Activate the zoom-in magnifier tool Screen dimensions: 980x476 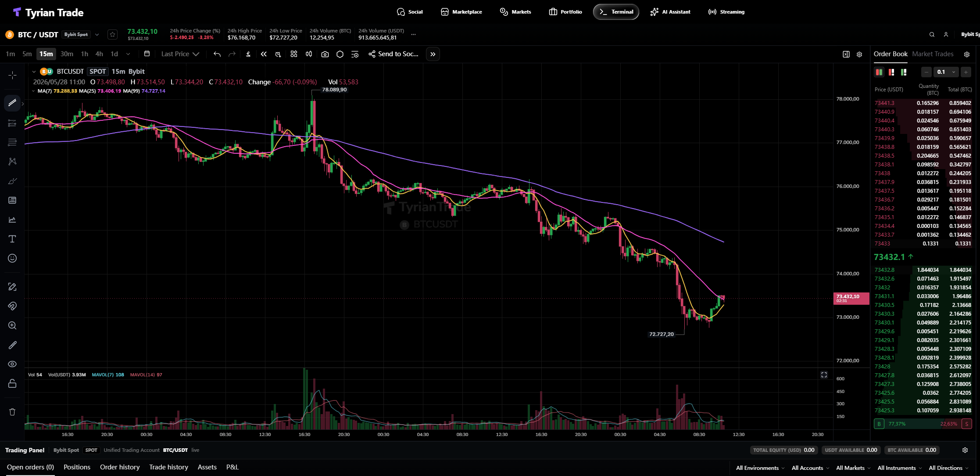coord(12,325)
